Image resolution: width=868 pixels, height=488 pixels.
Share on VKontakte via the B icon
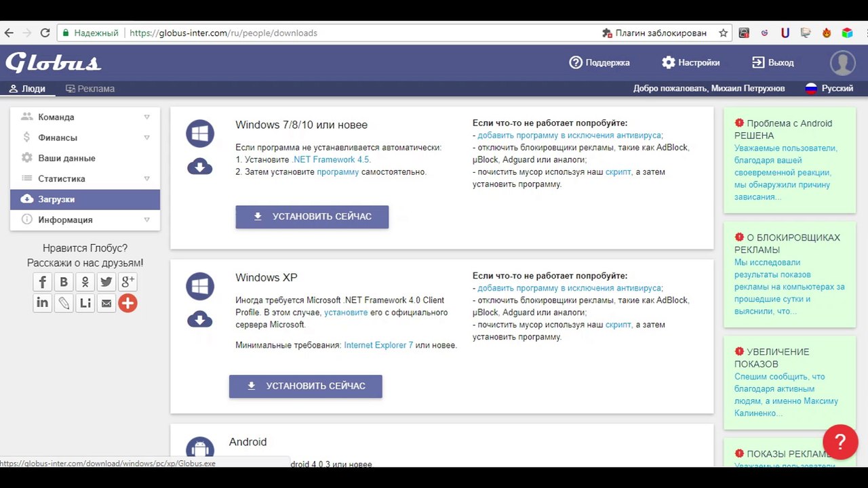(x=64, y=282)
